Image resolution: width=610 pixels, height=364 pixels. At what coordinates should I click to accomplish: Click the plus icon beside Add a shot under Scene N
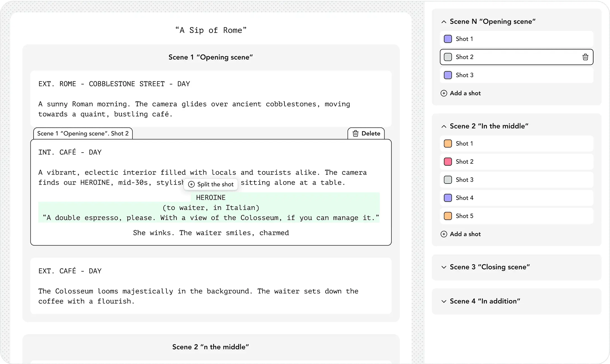444,93
